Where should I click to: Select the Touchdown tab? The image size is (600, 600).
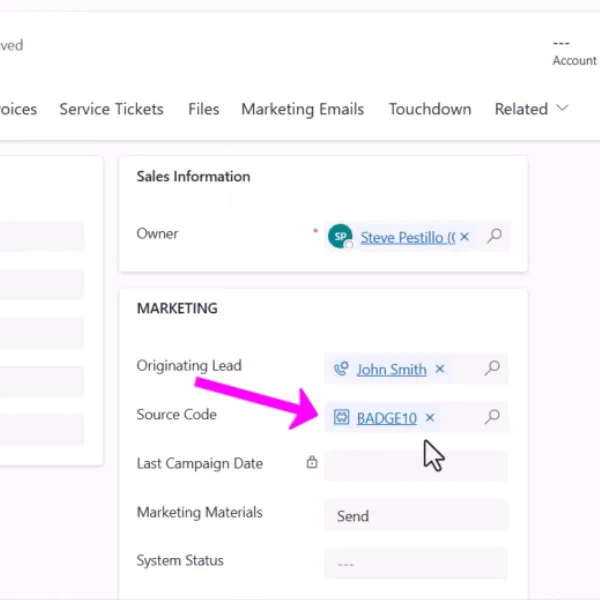point(430,109)
